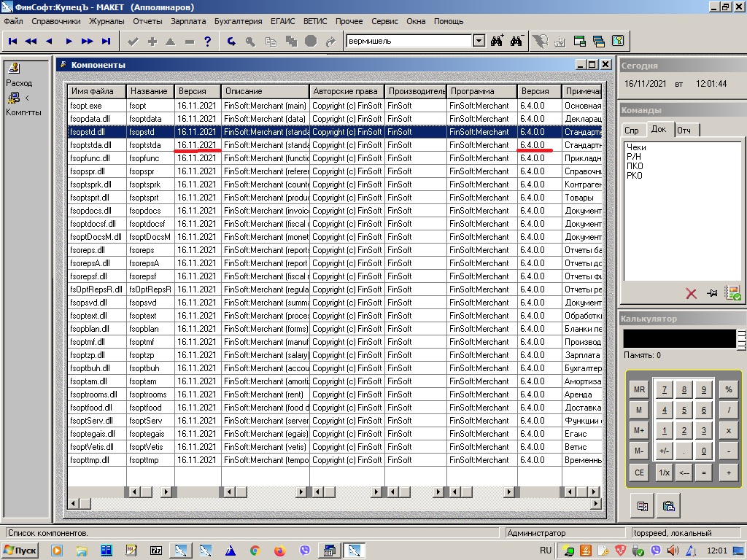Click the paste clipboard icon below calculator
This screenshot has width=747, height=560.
coord(667,505)
